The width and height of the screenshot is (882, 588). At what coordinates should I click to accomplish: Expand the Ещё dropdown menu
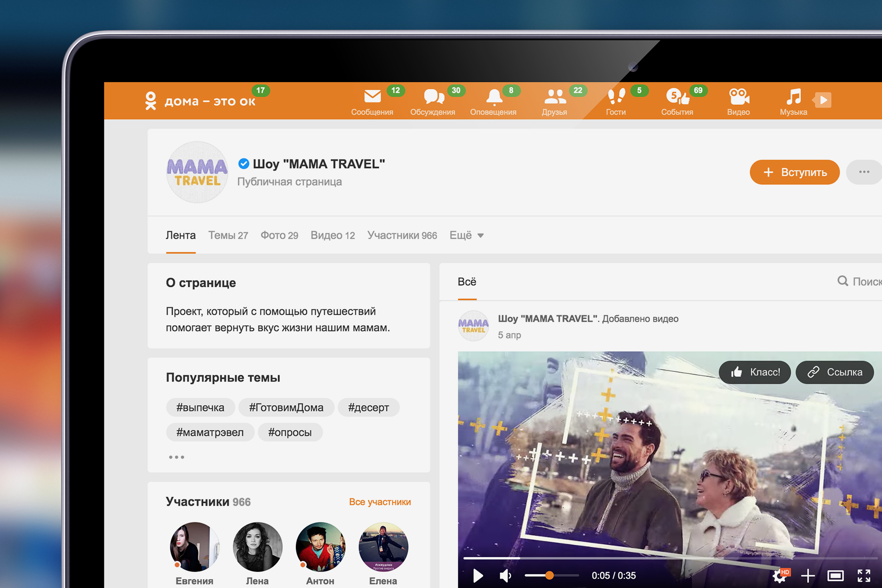pyautogui.click(x=466, y=236)
